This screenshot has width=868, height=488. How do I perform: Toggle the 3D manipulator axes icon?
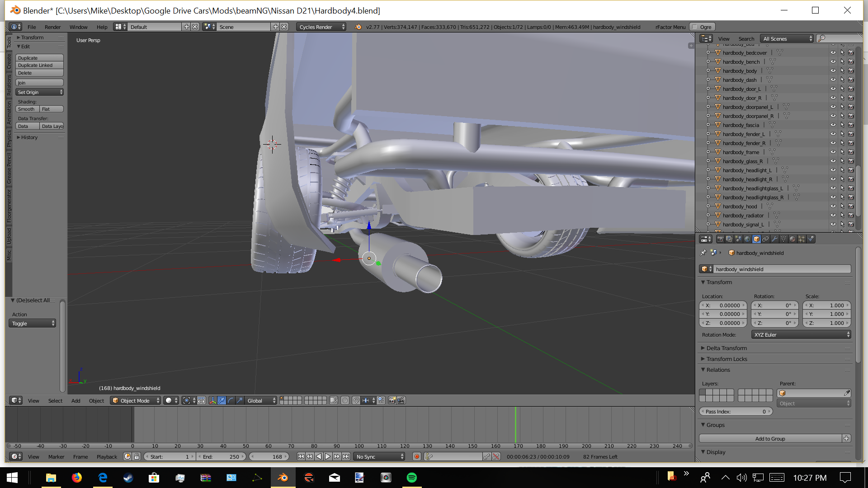(x=212, y=401)
